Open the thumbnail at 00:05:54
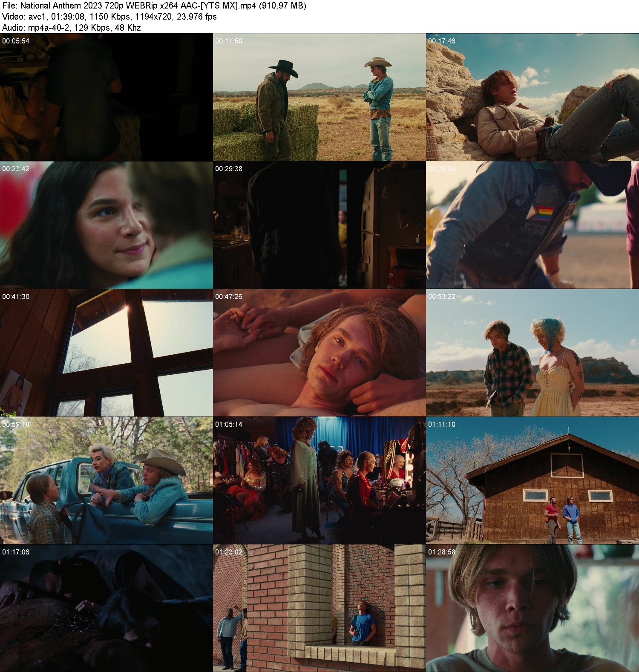 point(106,97)
